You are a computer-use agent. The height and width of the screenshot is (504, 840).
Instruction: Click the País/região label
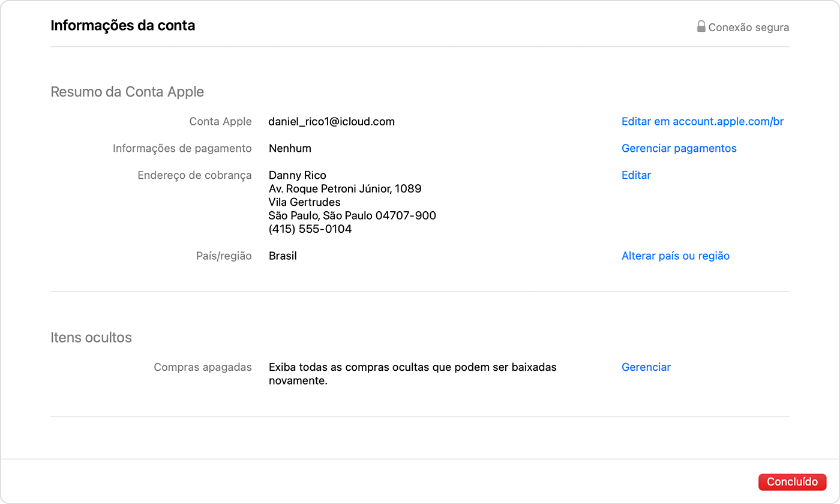coord(224,256)
